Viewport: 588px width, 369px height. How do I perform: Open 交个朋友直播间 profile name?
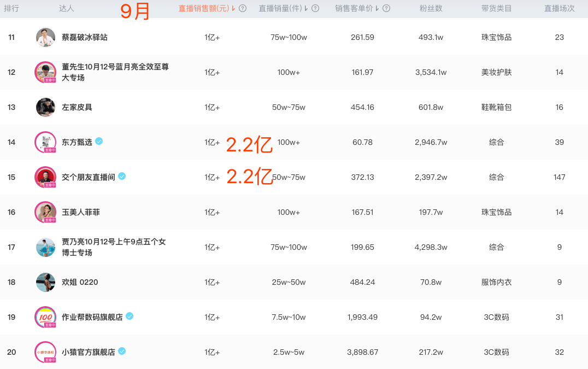pyautogui.click(x=89, y=177)
